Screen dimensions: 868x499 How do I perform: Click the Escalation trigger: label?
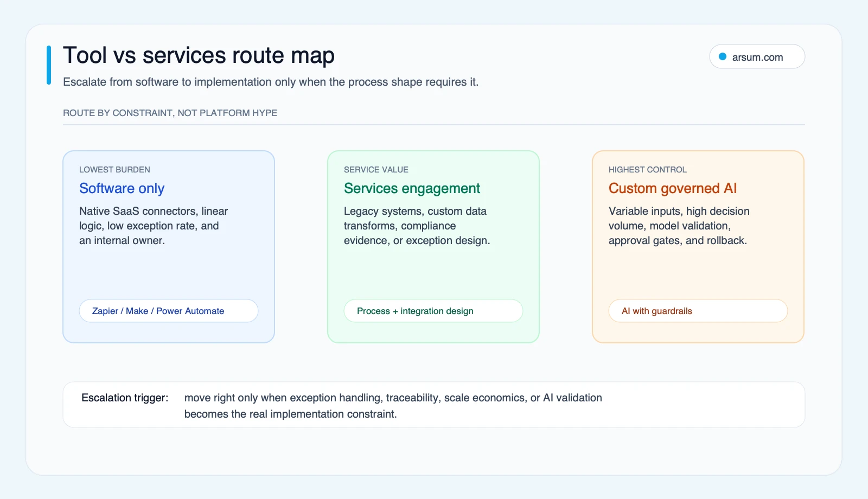pos(125,398)
